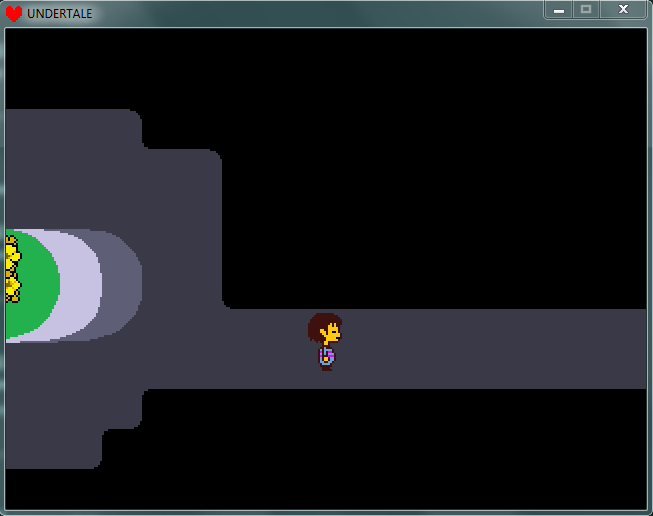Maximize the UNDERTALE window

point(586,10)
